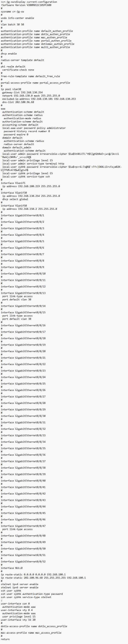128x644 pixels.
Task: Click the Software Version V200R011C10SPC600 line
Action: pos(26,5)
